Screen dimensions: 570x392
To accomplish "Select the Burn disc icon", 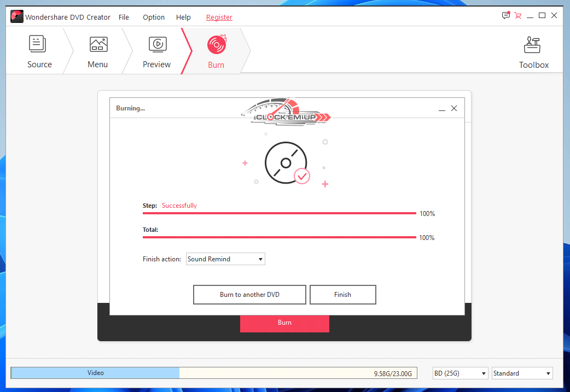I will [217, 44].
